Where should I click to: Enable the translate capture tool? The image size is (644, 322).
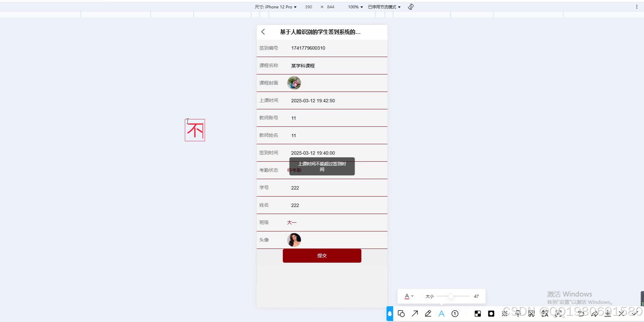point(545,314)
